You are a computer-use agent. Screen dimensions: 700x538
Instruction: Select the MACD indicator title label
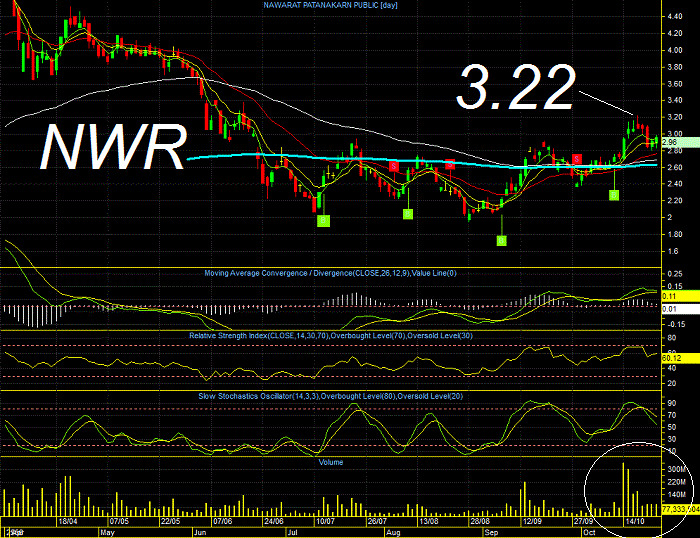pyautogui.click(x=330, y=273)
